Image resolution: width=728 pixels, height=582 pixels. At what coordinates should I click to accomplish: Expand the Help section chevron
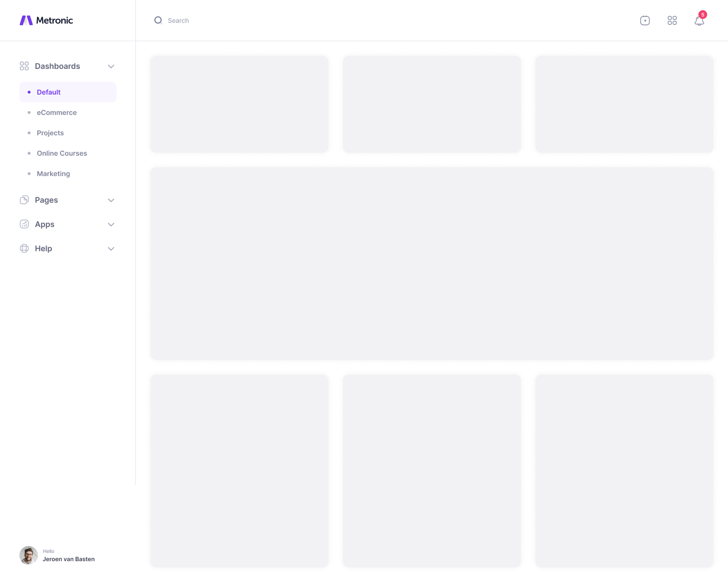coord(111,249)
